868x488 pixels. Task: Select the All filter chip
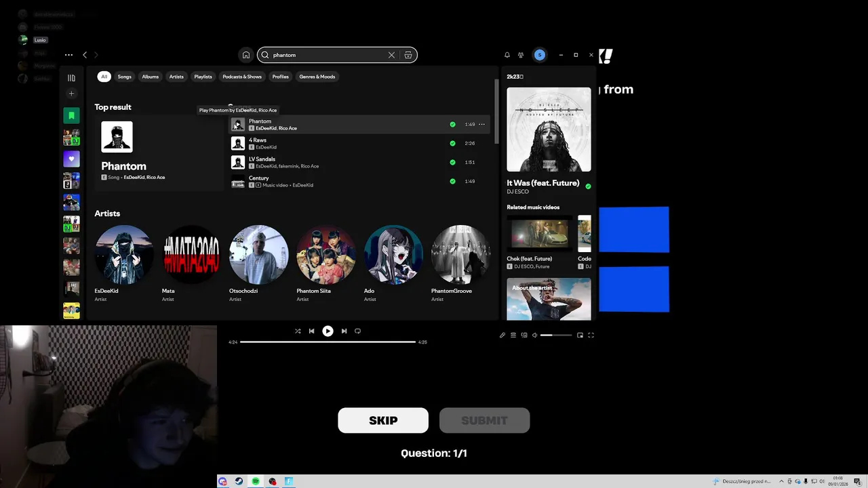[x=104, y=77]
